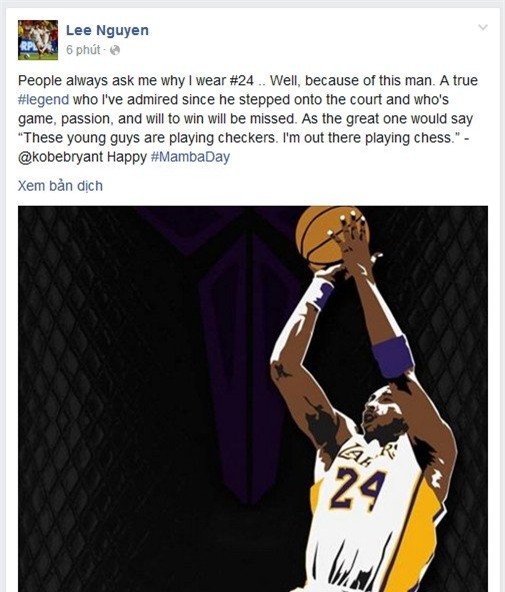Open the Lee Nguyen profile name link
The height and width of the screenshot is (592, 505).
(107, 30)
